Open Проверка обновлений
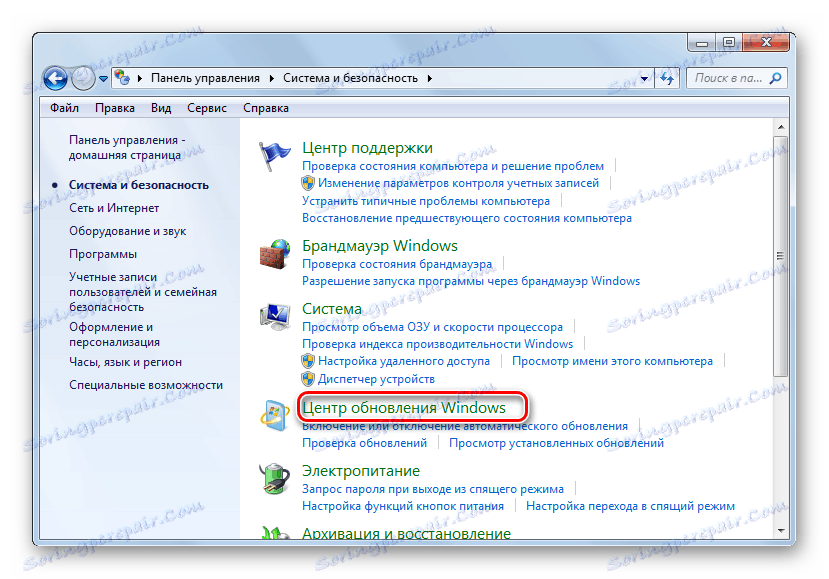The height and width of the screenshot is (579, 829). point(364,443)
